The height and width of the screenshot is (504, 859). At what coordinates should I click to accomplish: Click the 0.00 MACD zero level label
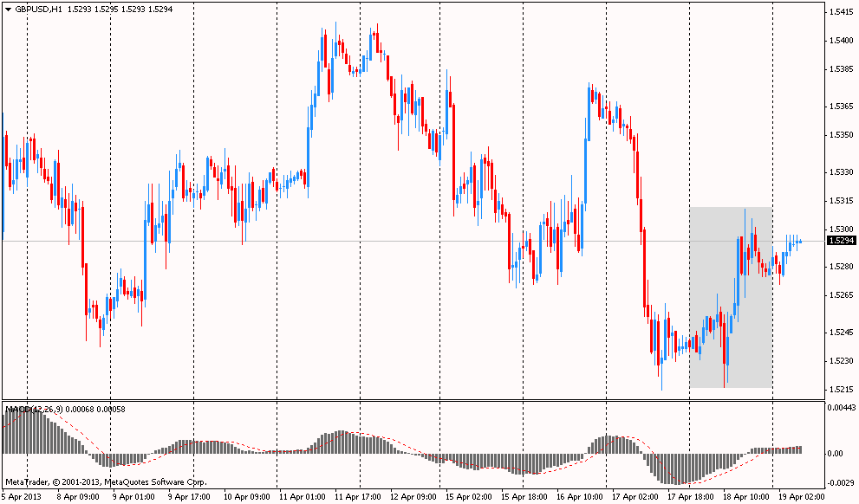836,453
